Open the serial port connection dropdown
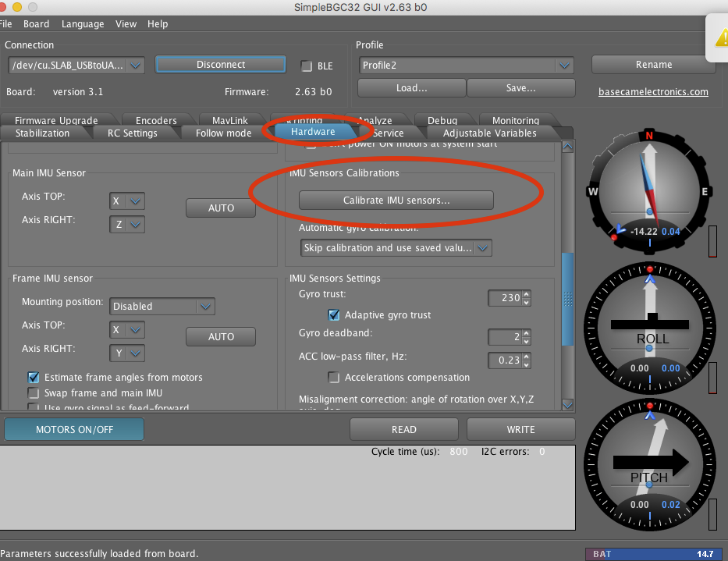This screenshot has height=561, width=728. (x=76, y=65)
